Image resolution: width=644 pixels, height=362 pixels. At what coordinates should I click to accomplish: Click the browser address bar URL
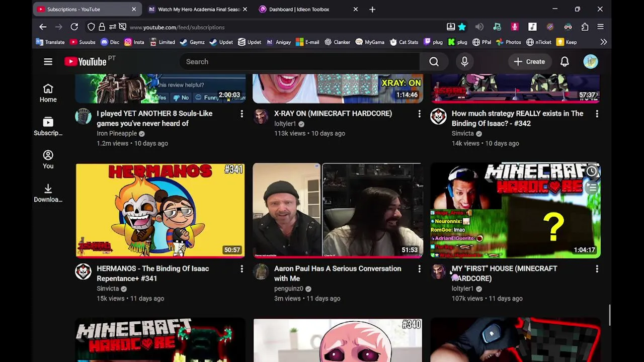(177, 27)
